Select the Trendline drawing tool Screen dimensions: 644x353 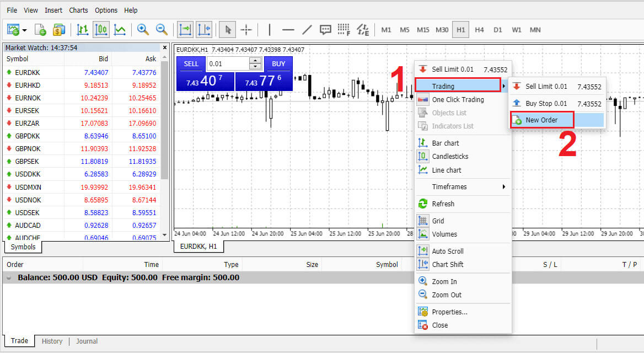click(307, 29)
